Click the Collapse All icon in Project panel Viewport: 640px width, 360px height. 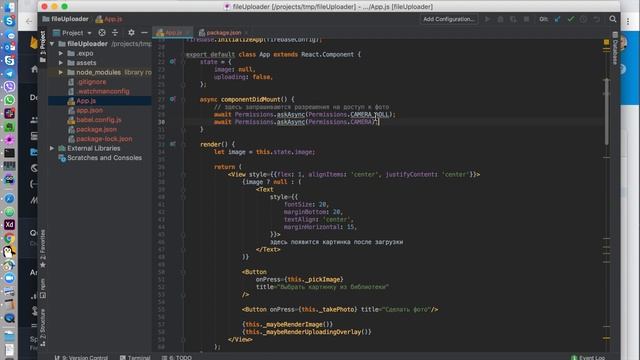115,33
